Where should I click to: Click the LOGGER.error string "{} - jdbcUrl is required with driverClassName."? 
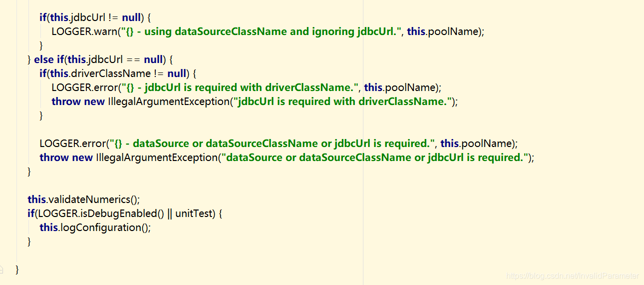(x=240, y=87)
